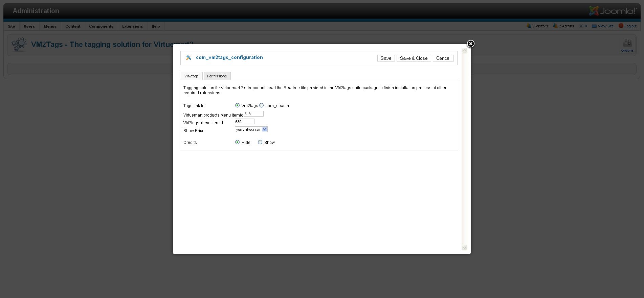Image resolution: width=644 pixels, height=298 pixels.
Task: Click the red Log out icon
Action: point(621,26)
